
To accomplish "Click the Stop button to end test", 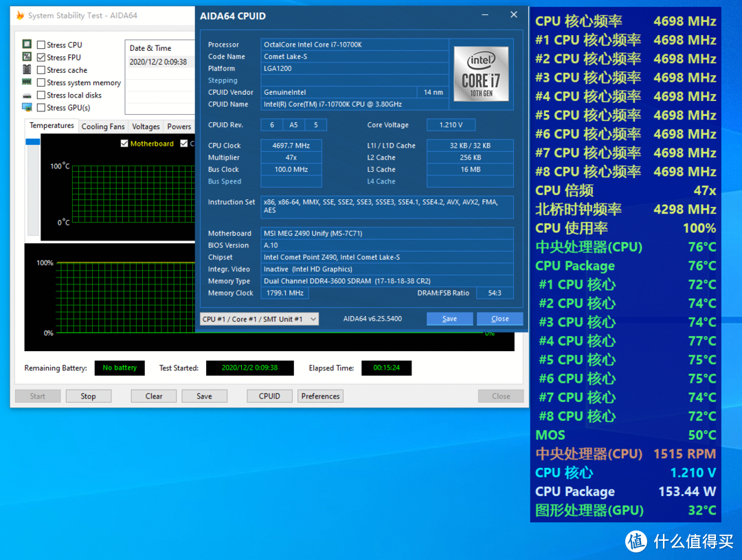I will [88, 396].
